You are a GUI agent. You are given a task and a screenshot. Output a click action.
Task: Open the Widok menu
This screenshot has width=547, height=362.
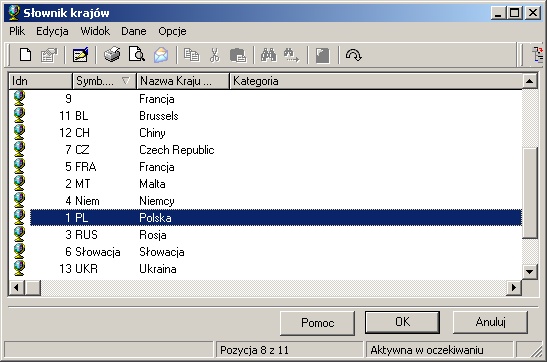pos(95,31)
